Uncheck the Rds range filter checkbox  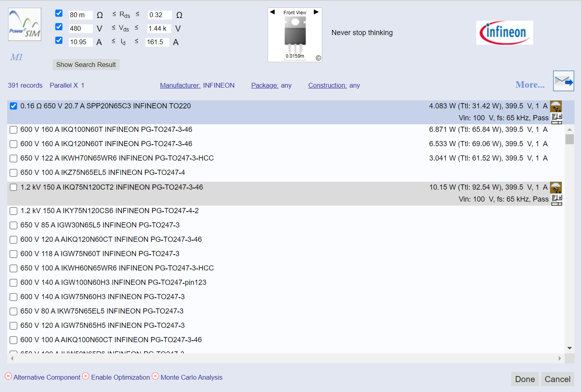pyautogui.click(x=59, y=13)
